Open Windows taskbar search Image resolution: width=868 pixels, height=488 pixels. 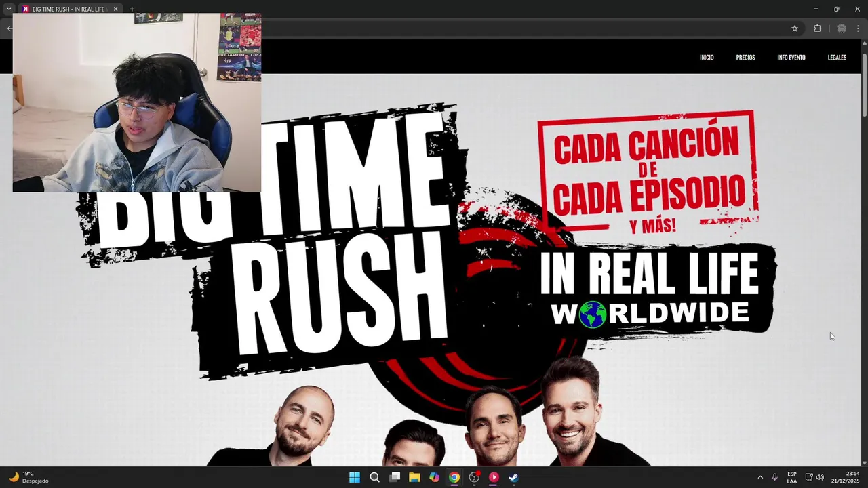[374, 477]
